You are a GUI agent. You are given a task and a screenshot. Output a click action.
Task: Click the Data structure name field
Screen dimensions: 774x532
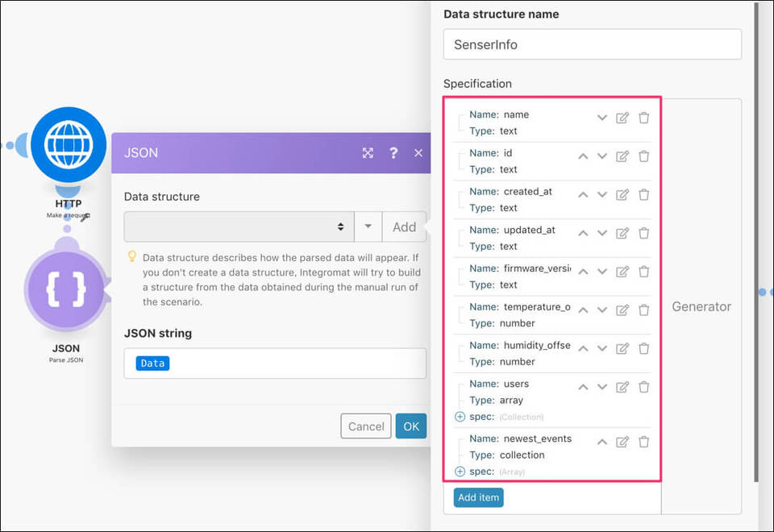pos(592,44)
